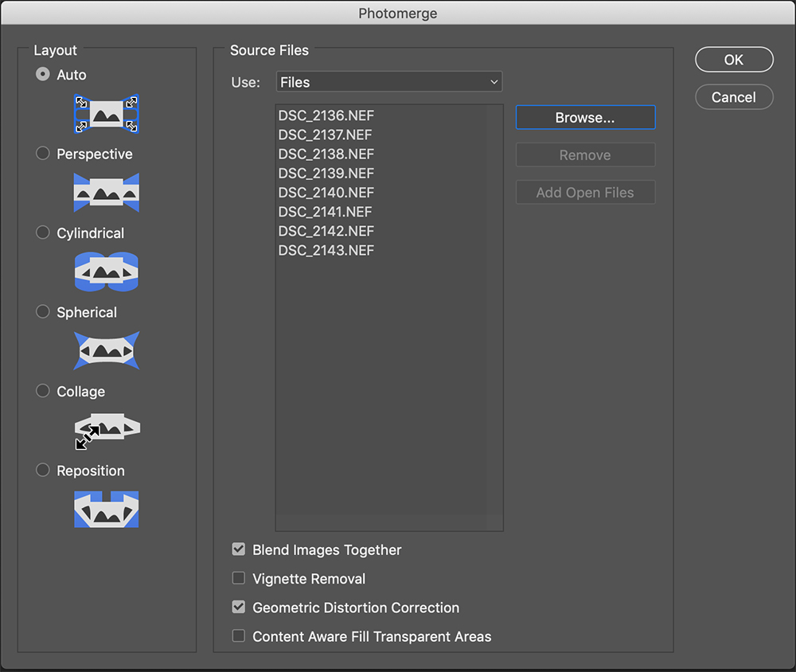Click the Cylindrical layout preview icon
The height and width of the screenshot is (672, 796).
106,272
